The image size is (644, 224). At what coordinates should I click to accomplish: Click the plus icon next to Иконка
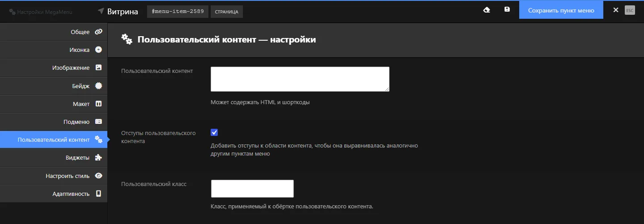[x=98, y=50]
